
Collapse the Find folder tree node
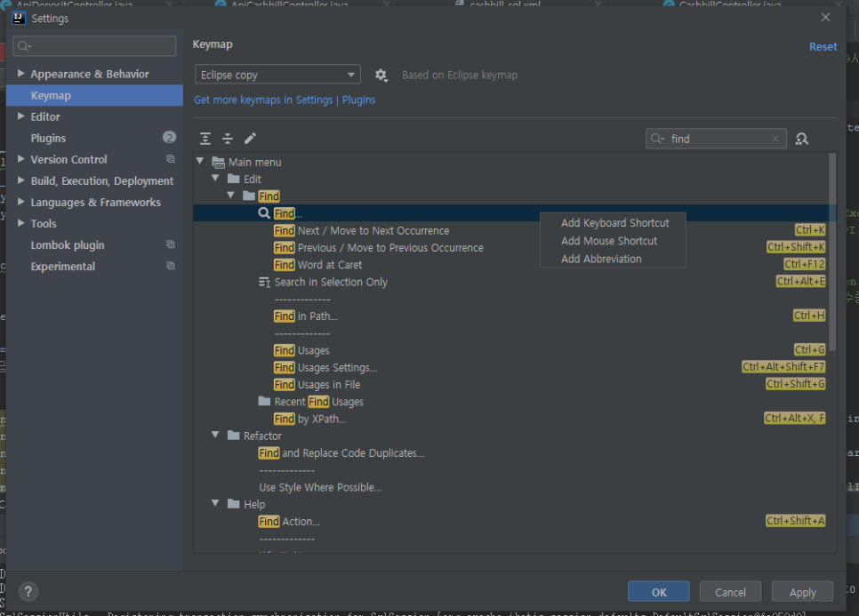(231, 196)
